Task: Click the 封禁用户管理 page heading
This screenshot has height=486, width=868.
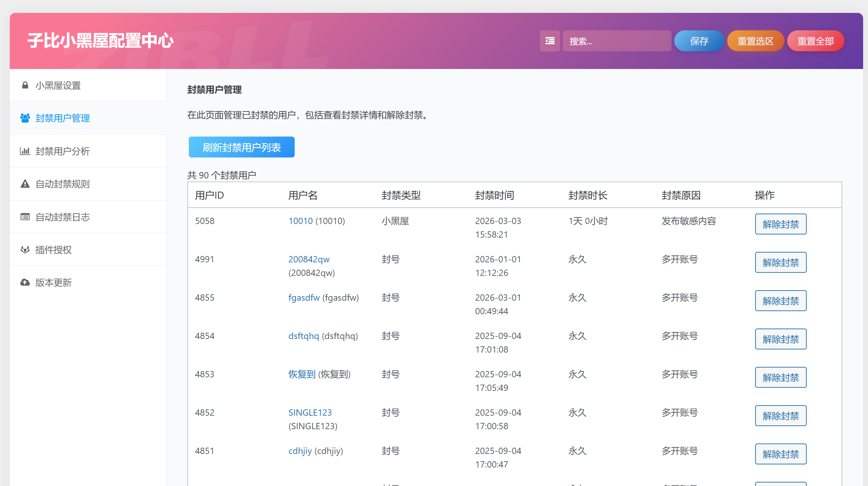Action: (x=215, y=90)
